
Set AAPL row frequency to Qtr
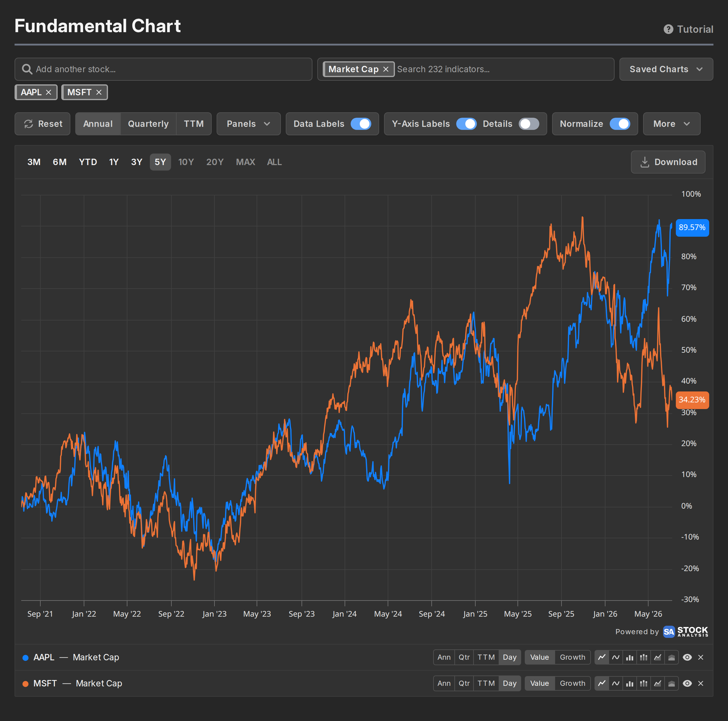click(x=464, y=657)
